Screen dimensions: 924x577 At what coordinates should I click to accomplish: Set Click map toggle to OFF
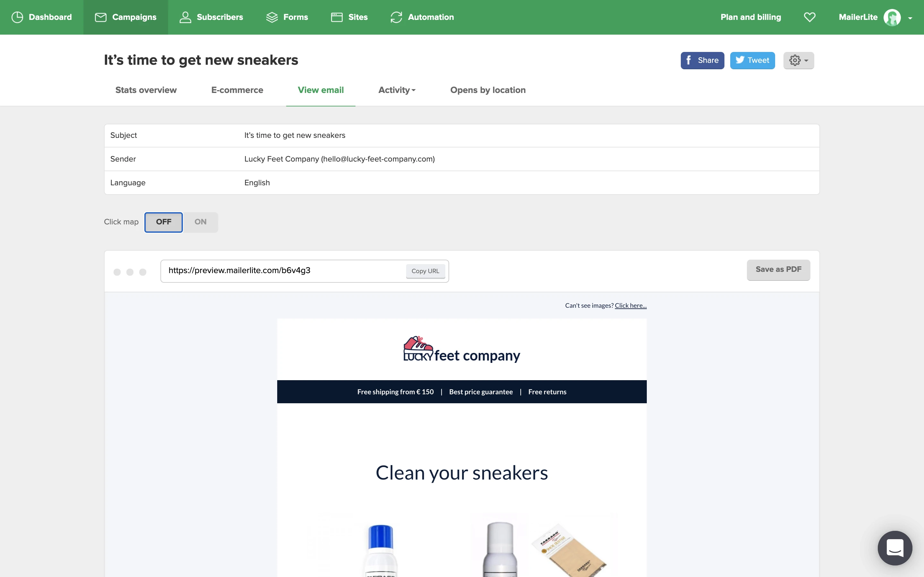pos(163,222)
